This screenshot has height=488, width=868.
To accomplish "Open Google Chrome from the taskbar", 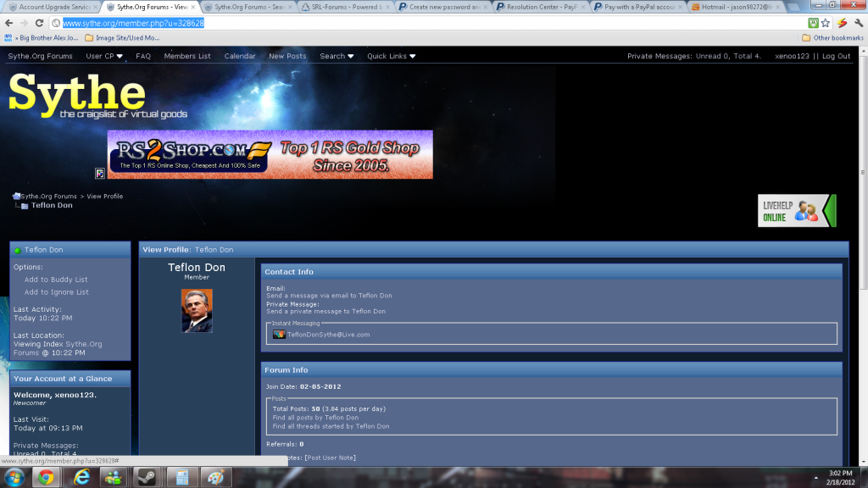I will (46, 477).
